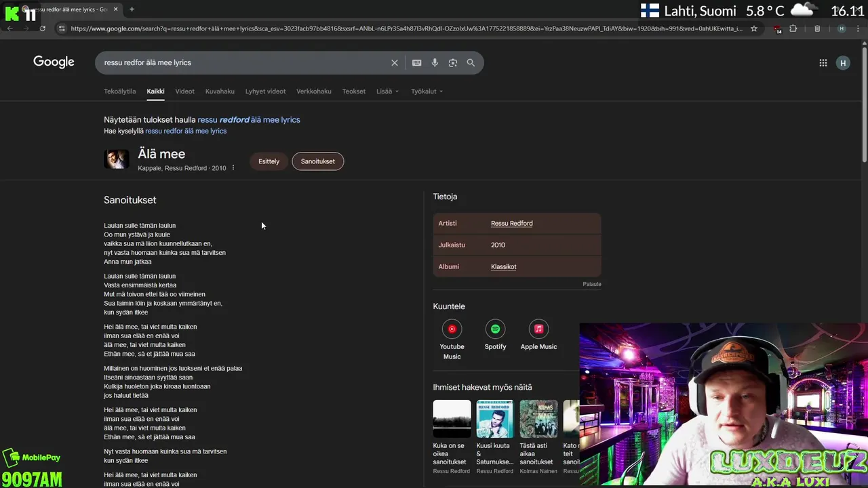868x488 pixels.
Task: Close the ressu redfor älä mee lyrics tab
Action: (116, 9)
